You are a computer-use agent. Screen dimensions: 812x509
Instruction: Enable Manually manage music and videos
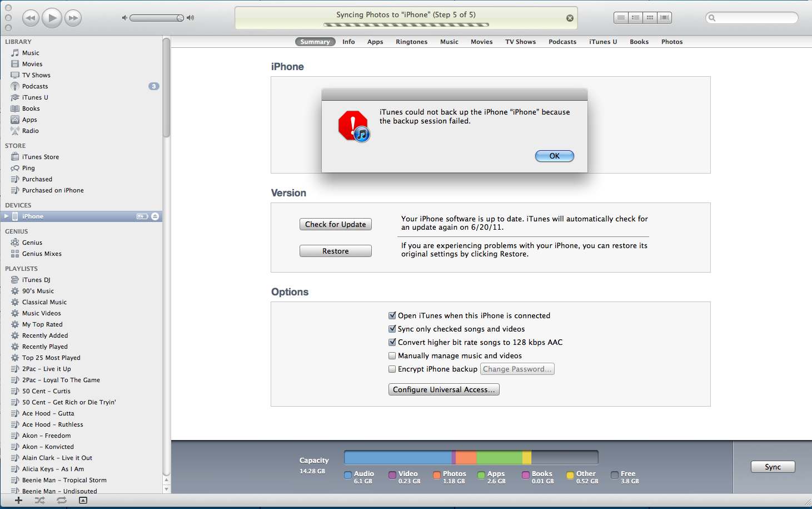tap(392, 355)
